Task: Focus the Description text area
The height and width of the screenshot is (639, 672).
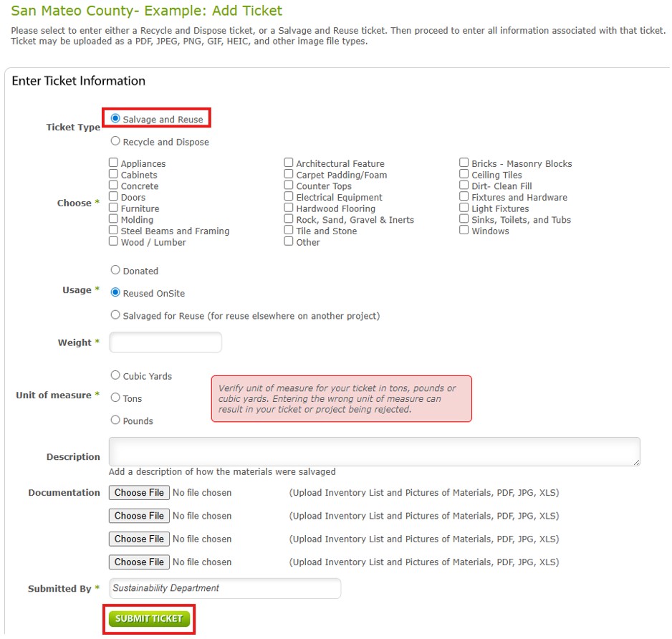Action: [x=374, y=452]
